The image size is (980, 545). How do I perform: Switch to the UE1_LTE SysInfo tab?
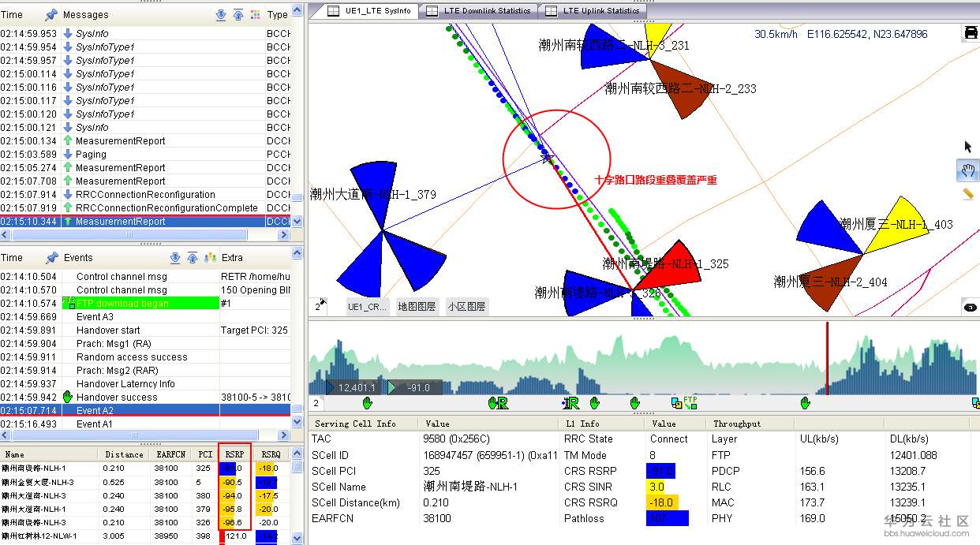pos(369,11)
